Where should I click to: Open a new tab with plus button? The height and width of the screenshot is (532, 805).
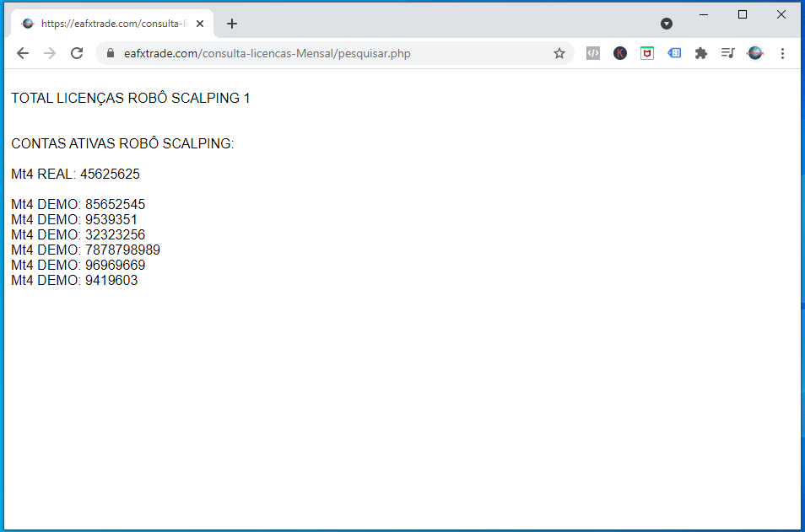(x=232, y=24)
